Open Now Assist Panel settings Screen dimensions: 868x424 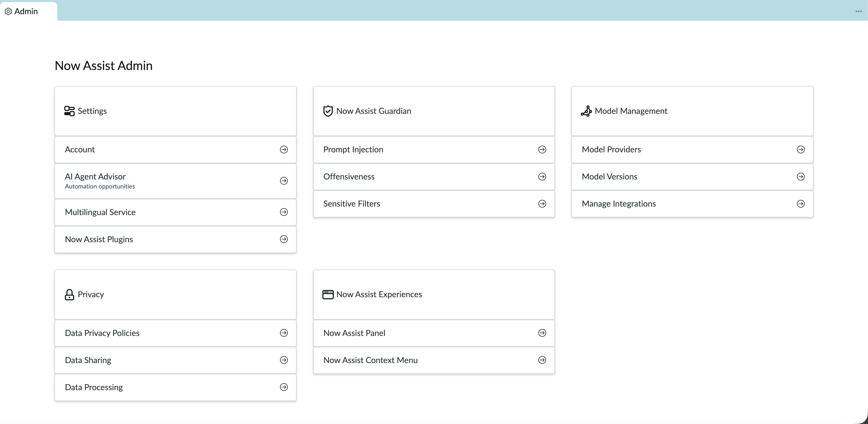(x=434, y=333)
